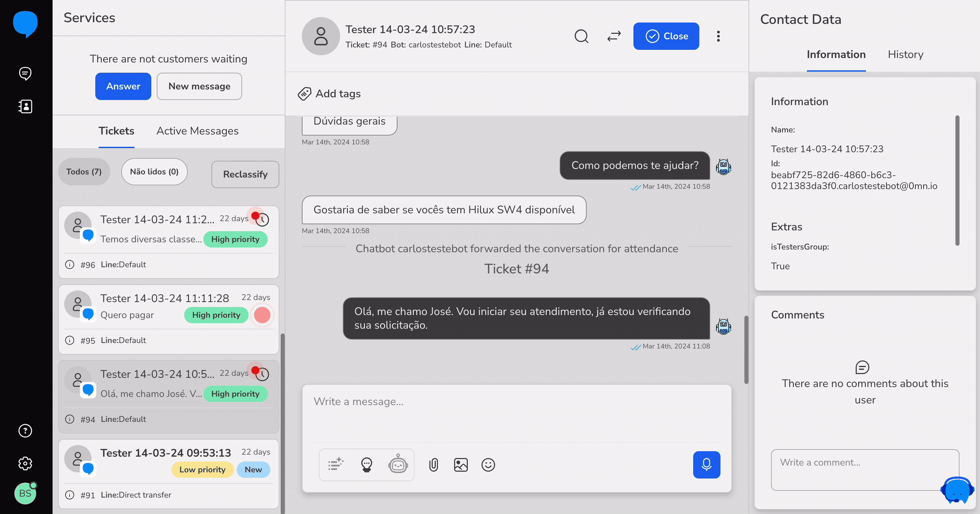Switch to the Active Messages tab
The image size is (980, 514).
pyautogui.click(x=197, y=131)
